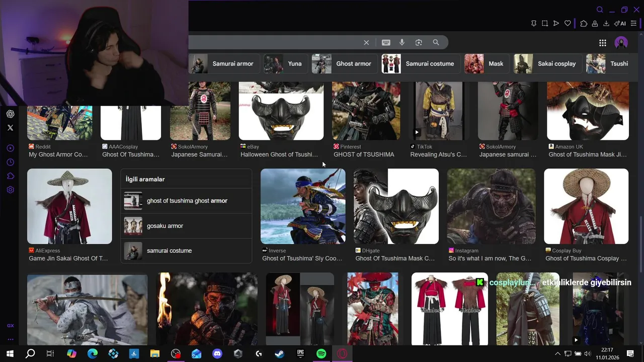Open the Opera AI assistant button
Viewport: 644px width, 362px height.
click(620, 24)
